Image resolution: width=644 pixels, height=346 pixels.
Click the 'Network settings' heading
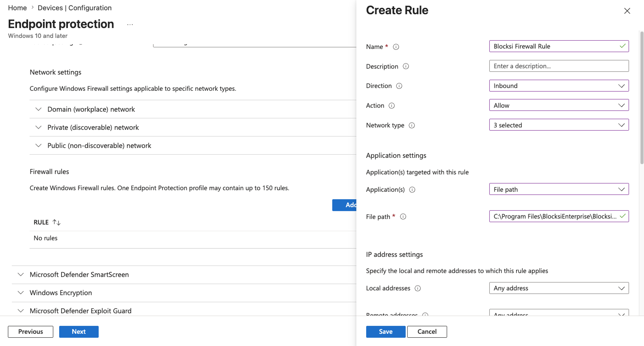pos(56,72)
